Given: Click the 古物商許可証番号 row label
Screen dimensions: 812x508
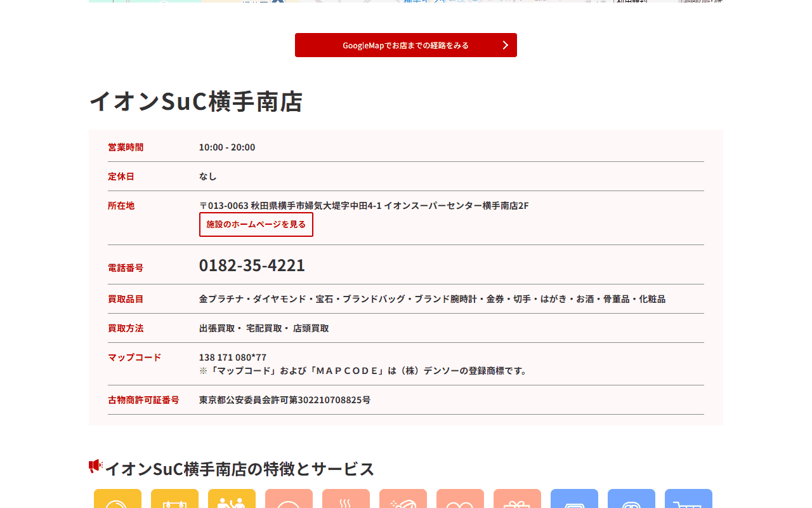Looking at the screenshot, I should point(143,400).
